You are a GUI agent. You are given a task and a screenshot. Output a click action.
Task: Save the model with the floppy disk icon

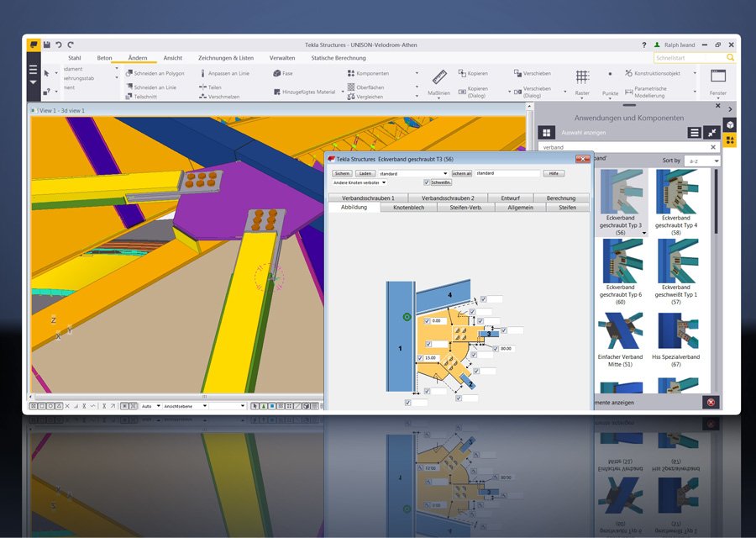47,45
